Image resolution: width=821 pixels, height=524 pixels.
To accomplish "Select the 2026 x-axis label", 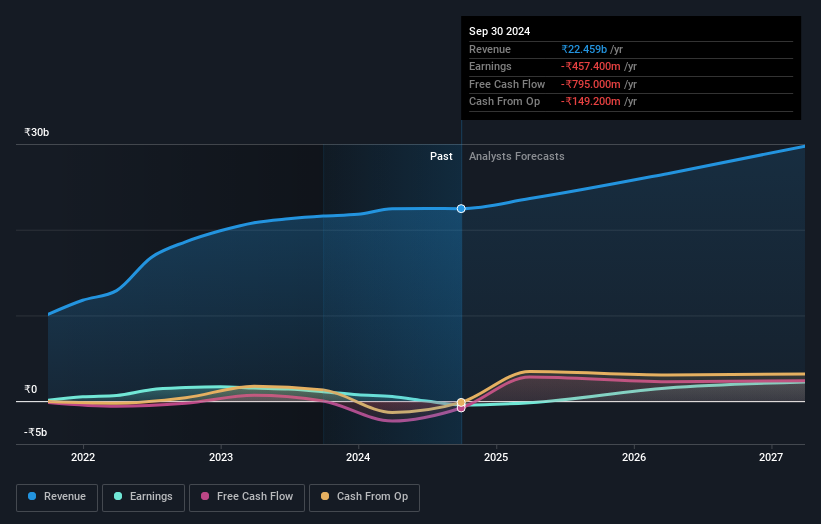I will (x=634, y=458).
